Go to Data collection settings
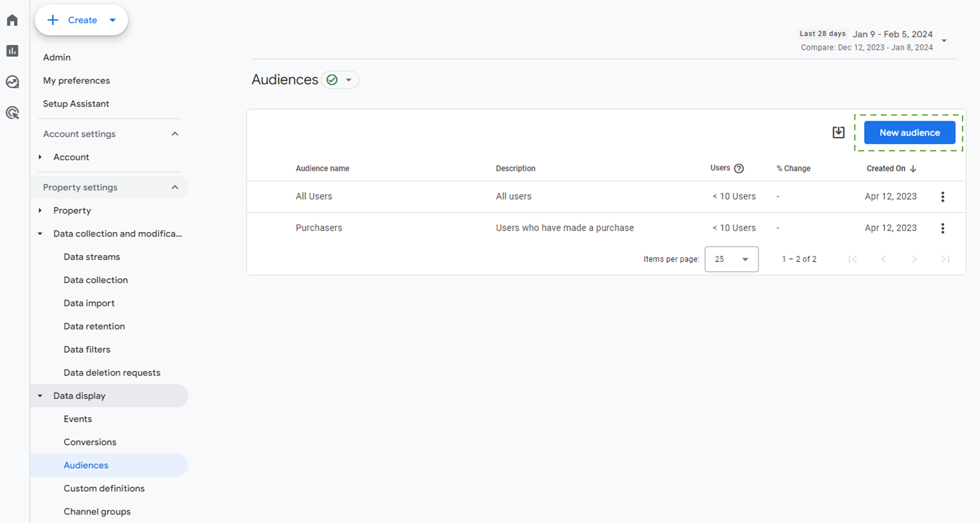This screenshot has height=523, width=980. tap(96, 280)
